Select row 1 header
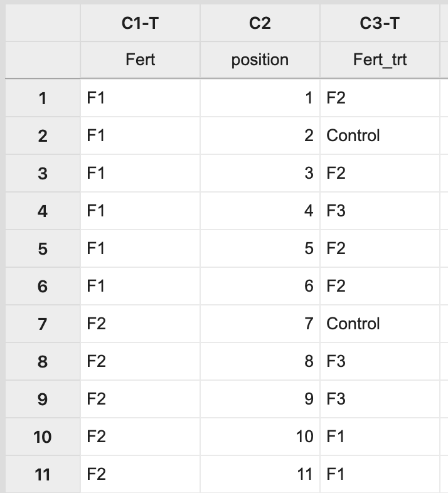The width and height of the screenshot is (448, 493). (42, 98)
